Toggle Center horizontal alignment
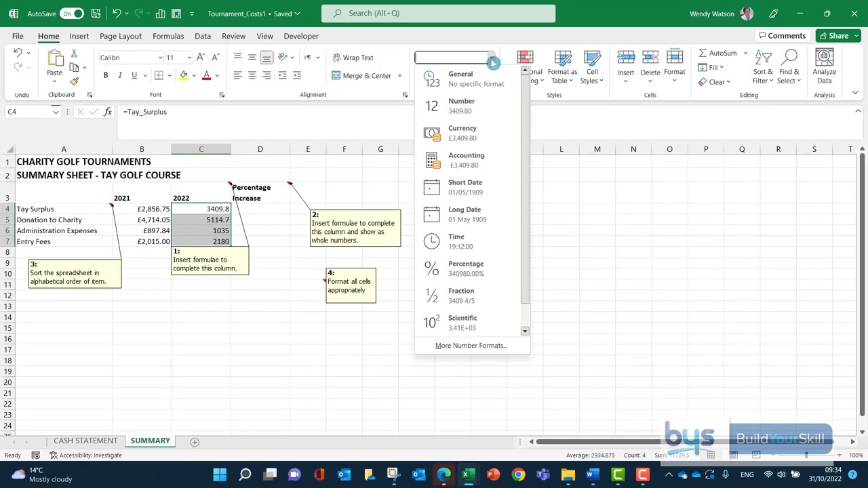The image size is (868, 488). click(x=252, y=75)
